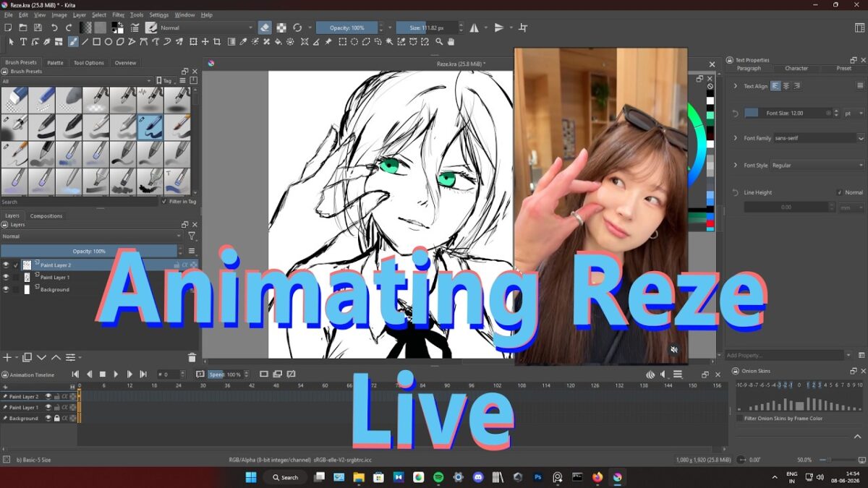The width and height of the screenshot is (868, 488).
Task: Switch to Tool Options tab
Action: tap(89, 63)
